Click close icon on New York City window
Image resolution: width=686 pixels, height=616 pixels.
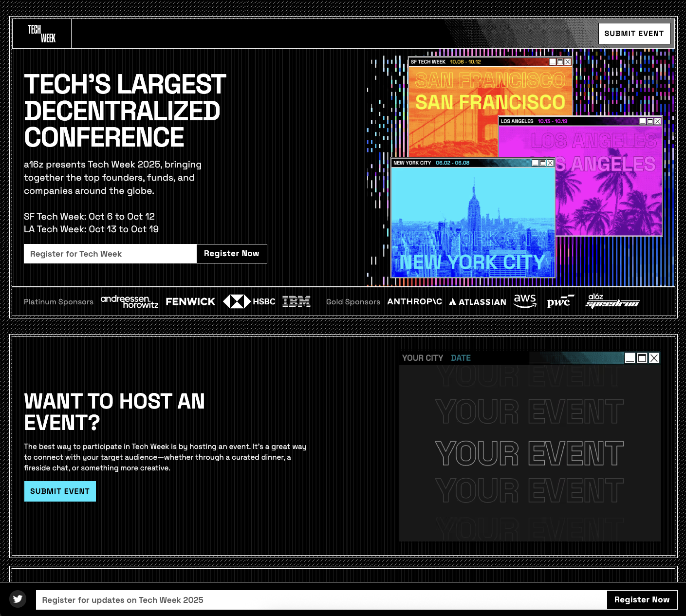click(x=550, y=163)
